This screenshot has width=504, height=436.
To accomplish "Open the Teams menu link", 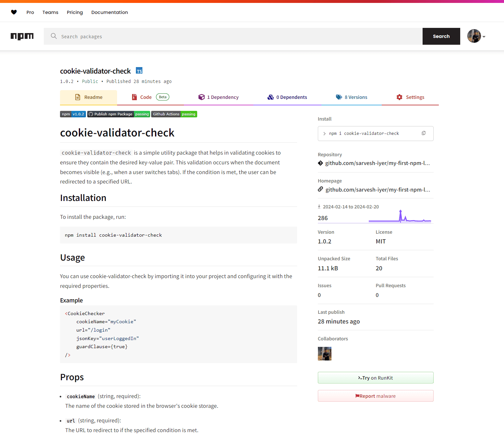I will click(50, 12).
